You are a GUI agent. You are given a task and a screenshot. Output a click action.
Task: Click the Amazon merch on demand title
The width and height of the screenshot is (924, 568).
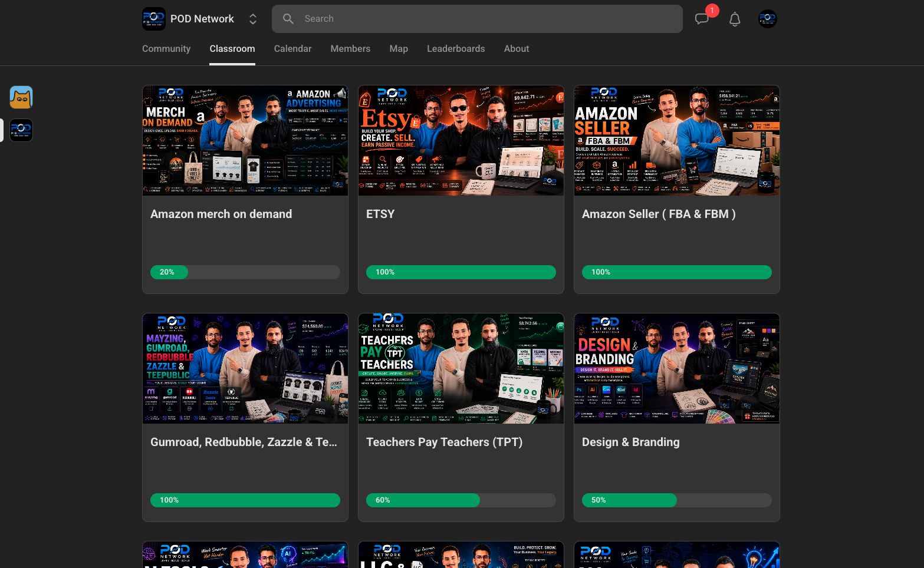pos(221,214)
